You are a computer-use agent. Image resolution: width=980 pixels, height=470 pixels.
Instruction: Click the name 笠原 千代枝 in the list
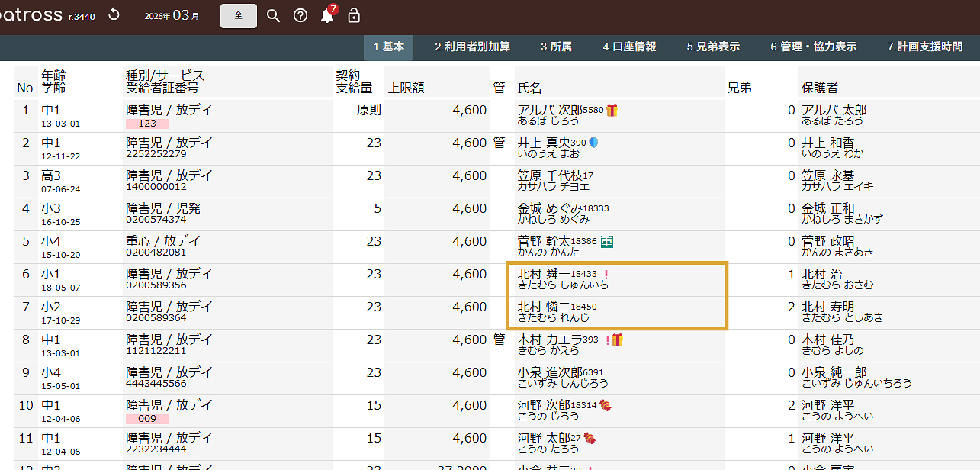[x=549, y=175]
